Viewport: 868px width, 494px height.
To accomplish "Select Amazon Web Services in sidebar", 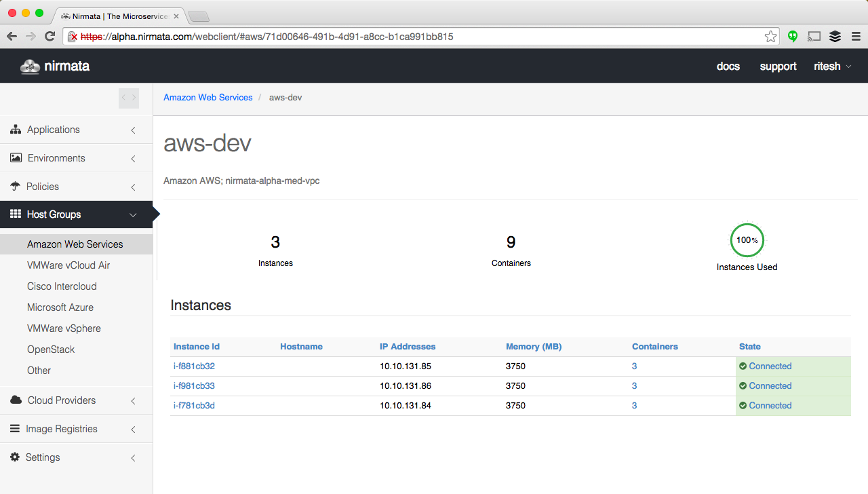I will [75, 244].
